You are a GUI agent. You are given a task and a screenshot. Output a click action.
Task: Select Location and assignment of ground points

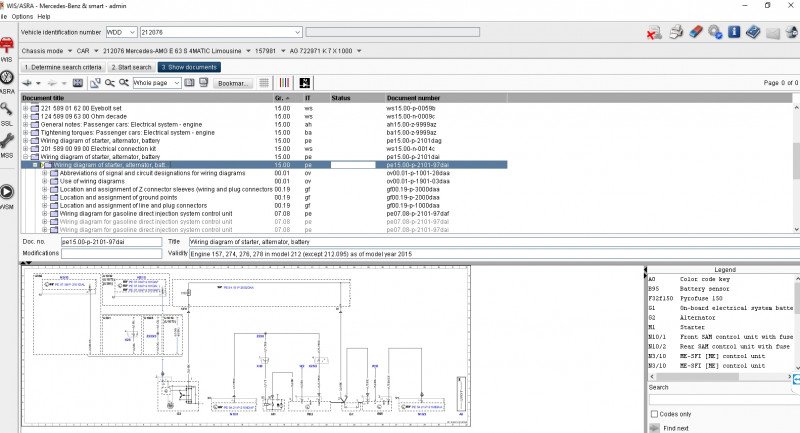[x=118, y=197]
